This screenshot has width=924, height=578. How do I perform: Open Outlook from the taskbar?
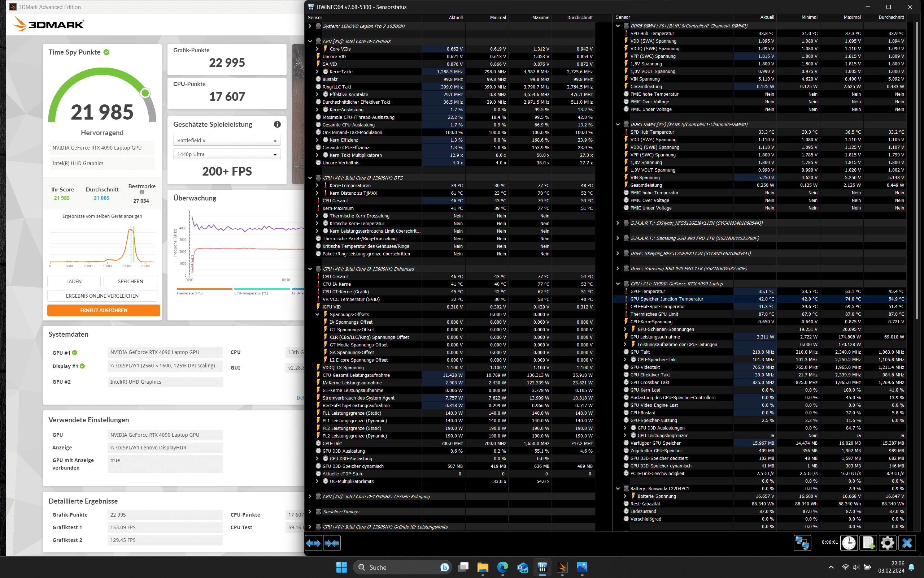[x=523, y=567]
